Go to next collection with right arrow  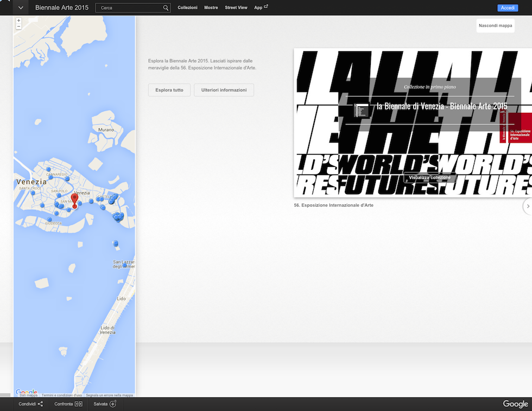click(x=528, y=206)
